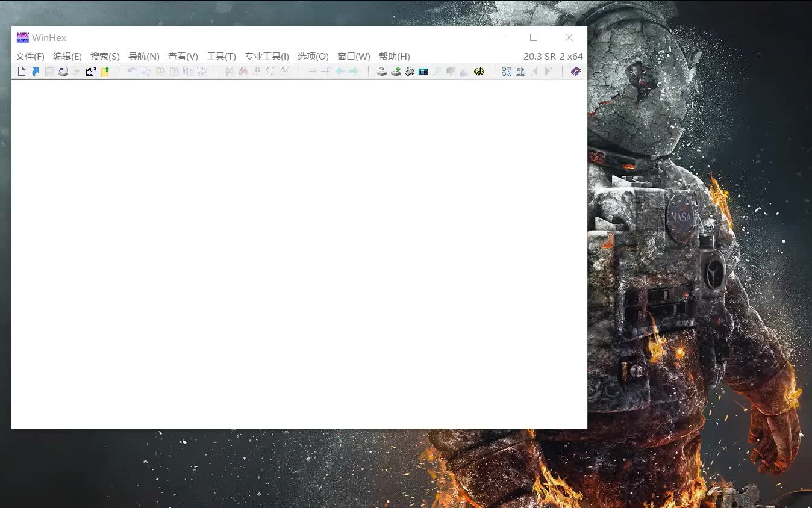This screenshot has width=812, height=508.
Task: Click the grayed Copy block icon
Action: (x=146, y=72)
